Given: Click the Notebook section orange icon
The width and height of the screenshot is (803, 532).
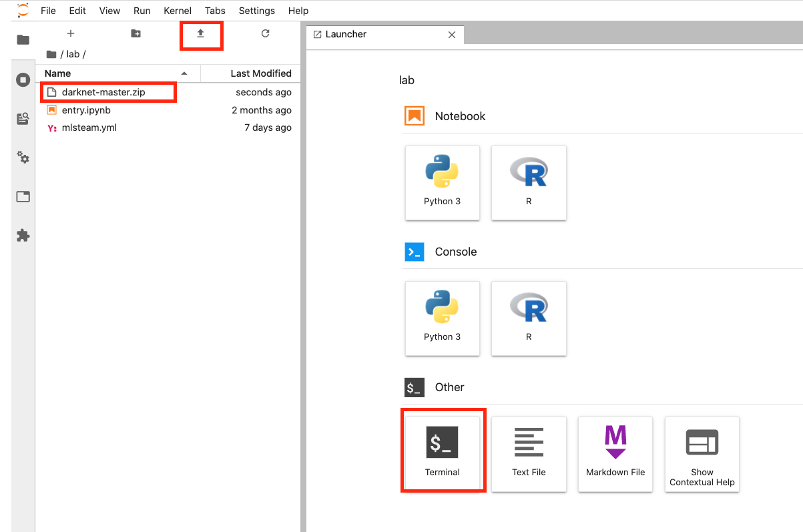Looking at the screenshot, I should (x=415, y=116).
